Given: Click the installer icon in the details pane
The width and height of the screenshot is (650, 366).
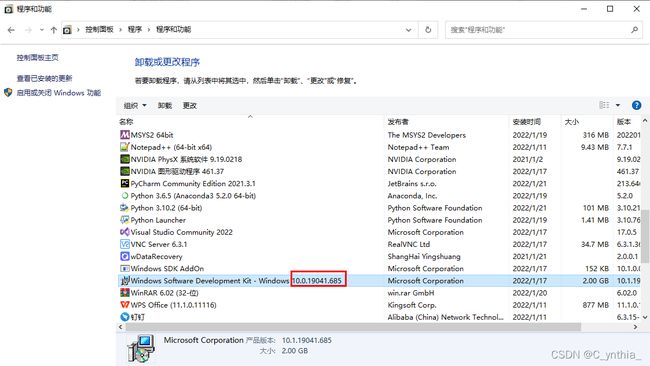Looking at the screenshot, I should click(141, 349).
